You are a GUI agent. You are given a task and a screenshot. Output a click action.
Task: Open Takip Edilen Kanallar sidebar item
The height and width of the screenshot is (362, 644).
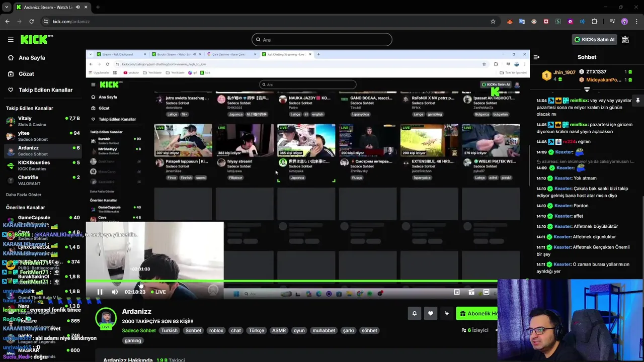45,90
